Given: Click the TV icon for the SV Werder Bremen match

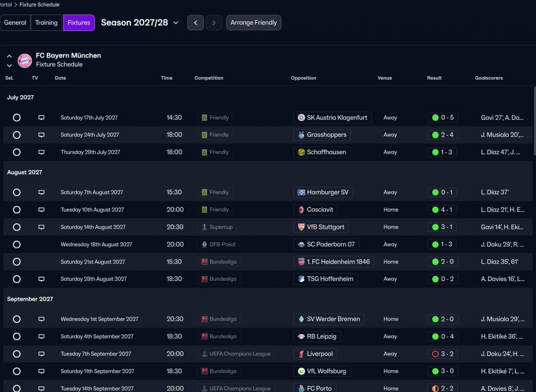Looking at the screenshot, I should (41, 319).
